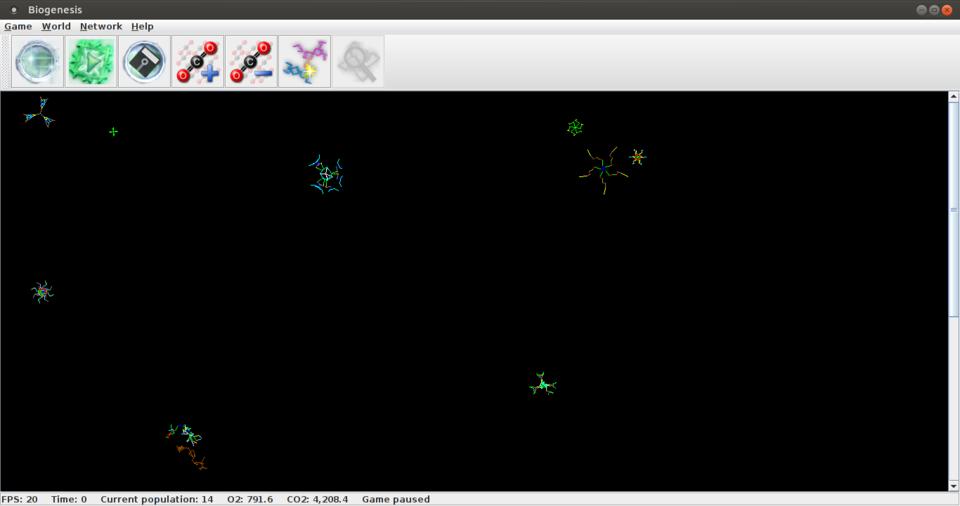Click the Save game floppy disk icon

144,62
